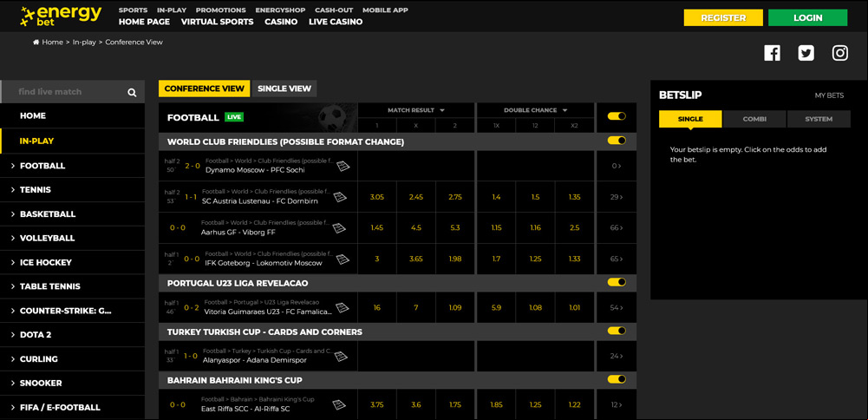Open Live Casino menu item
The height and width of the screenshot is (420, 868).
tap(336, 22)
